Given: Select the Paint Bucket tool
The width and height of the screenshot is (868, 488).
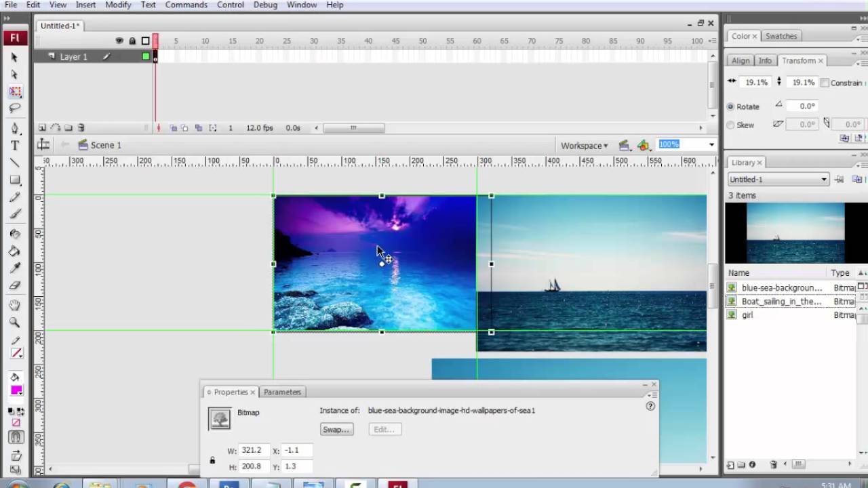Looking at the screenshot, I should [x=15, y=251].
